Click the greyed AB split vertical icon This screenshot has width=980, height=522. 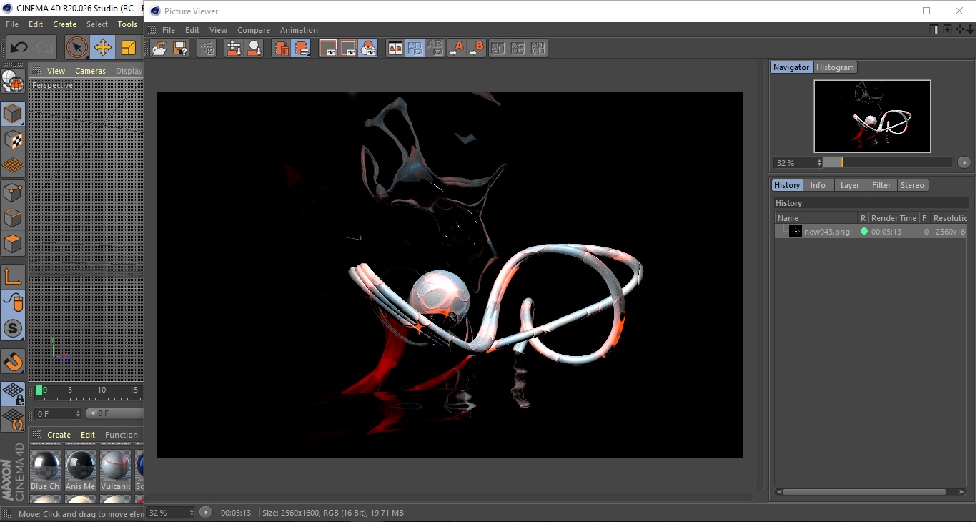coord(518,49)
